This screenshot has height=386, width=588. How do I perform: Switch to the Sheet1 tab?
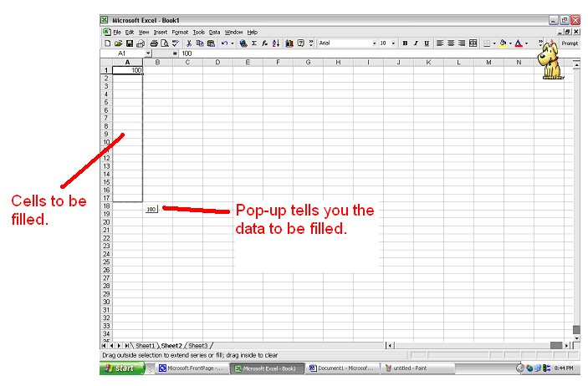click(146, 346)
